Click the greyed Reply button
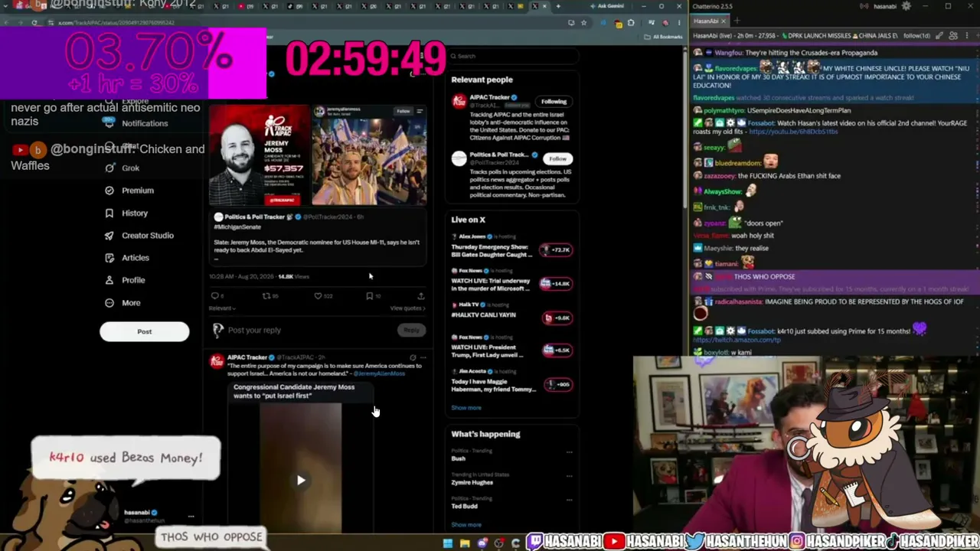This screenshot has height=551, width=980. (x=411, y=330)
